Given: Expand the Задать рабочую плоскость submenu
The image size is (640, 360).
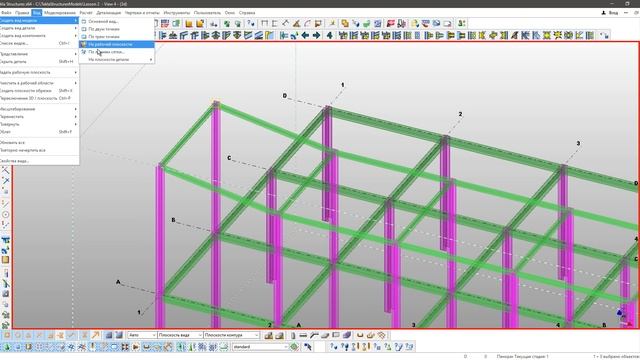Looking at the screenshot, I should pyautogui.click(x=39, y=72).
